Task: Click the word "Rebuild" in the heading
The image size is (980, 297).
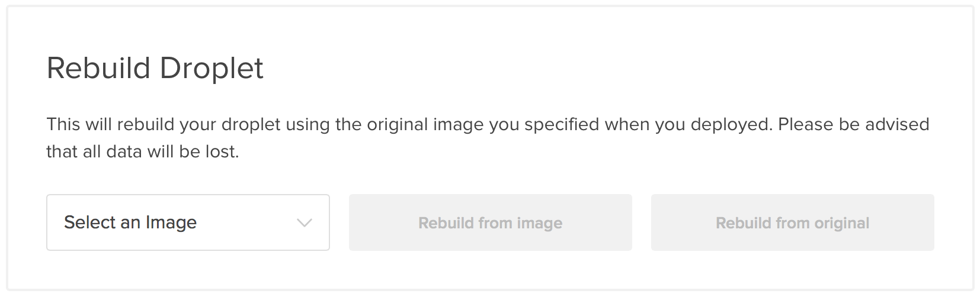Action: click(98, 68)
